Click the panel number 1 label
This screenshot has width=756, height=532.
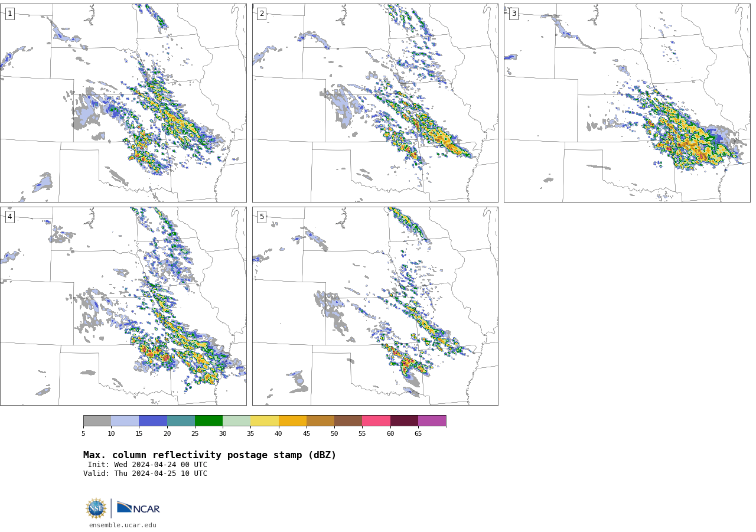pos(10,14)
